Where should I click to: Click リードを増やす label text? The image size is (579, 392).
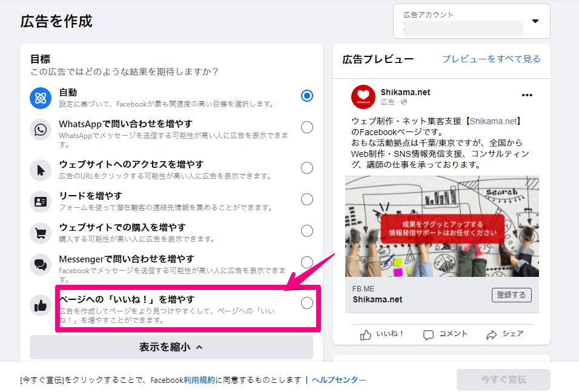click(90, 196)
